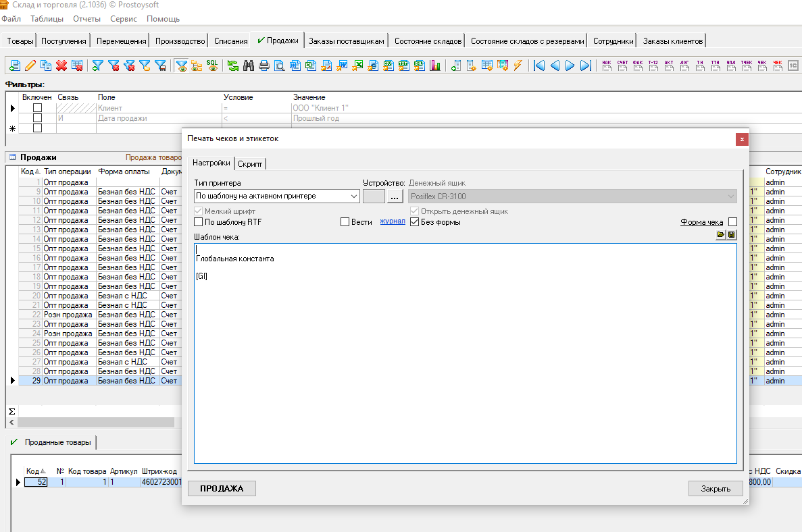The height and width of the screenshot is (532, 802).
Task: Enable the По шаблону RTF checkbox
Action: coord(199,222)
